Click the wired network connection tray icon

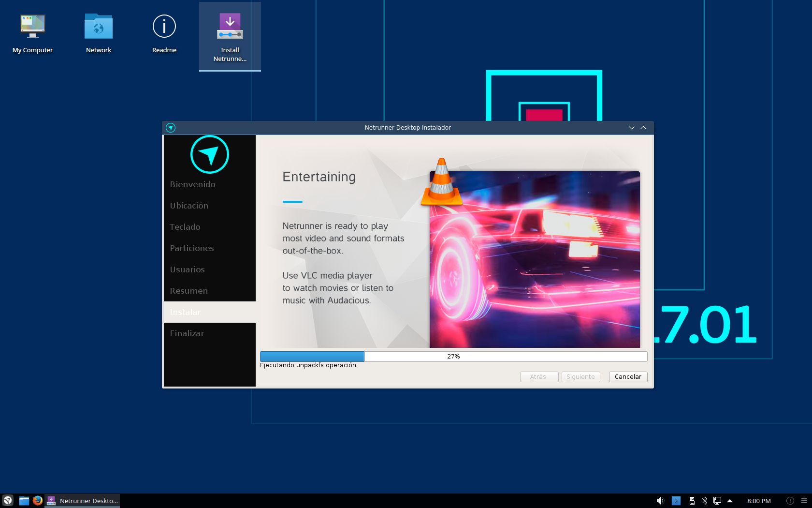pyautogui.click(x=717, y=501)
